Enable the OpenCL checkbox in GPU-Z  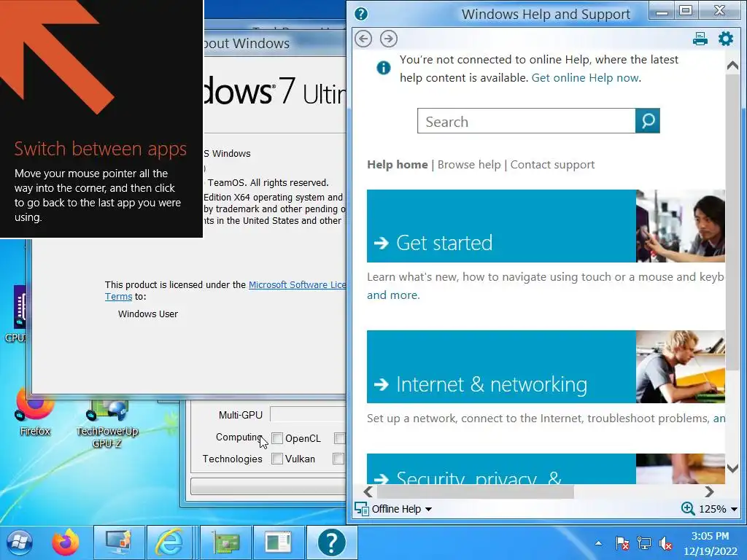click(x=277, y=438)
